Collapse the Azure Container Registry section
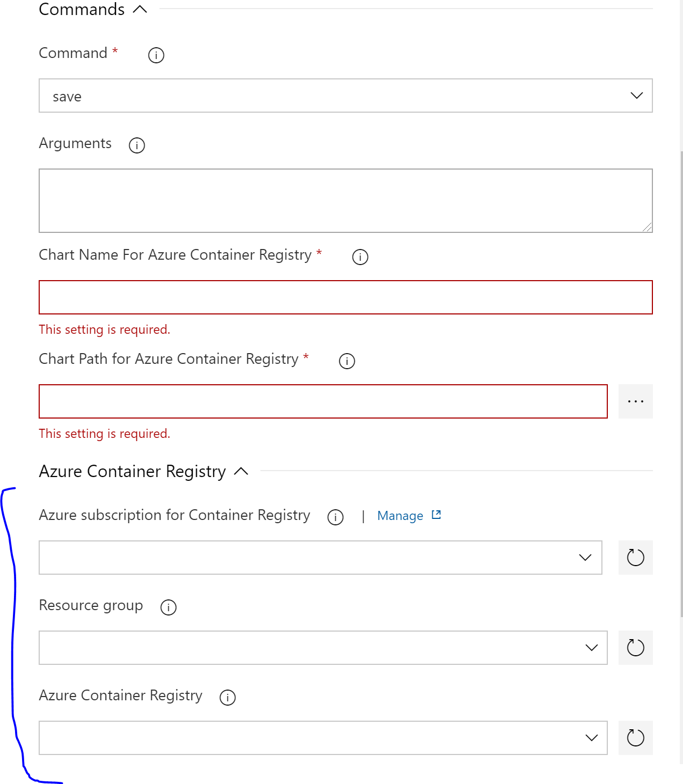Viewport: 683px width, 784px height. (241, 472)
